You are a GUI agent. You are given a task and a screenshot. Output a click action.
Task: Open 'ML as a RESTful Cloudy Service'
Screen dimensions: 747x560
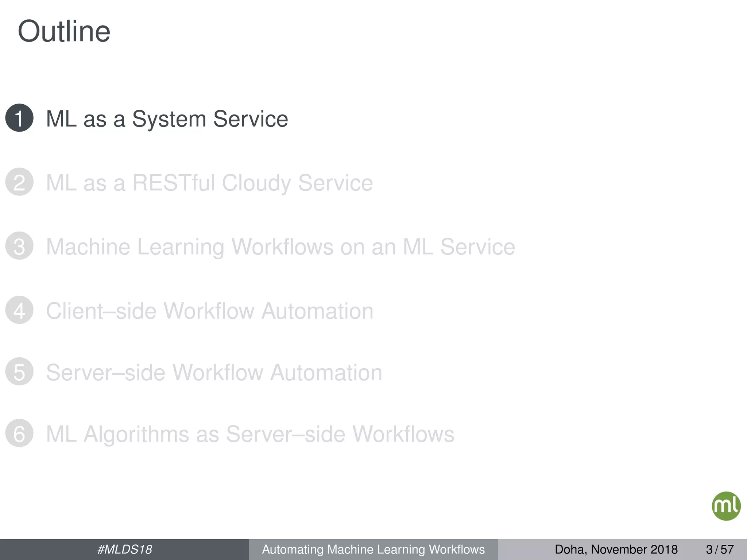point(209,183)
